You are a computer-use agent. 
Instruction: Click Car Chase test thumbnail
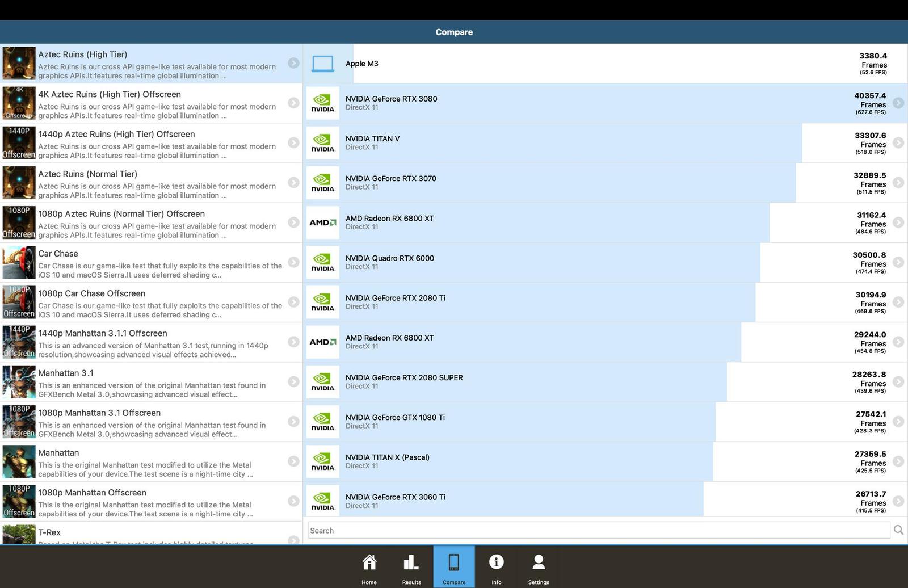pyautogui.click(x=19, y=262)
